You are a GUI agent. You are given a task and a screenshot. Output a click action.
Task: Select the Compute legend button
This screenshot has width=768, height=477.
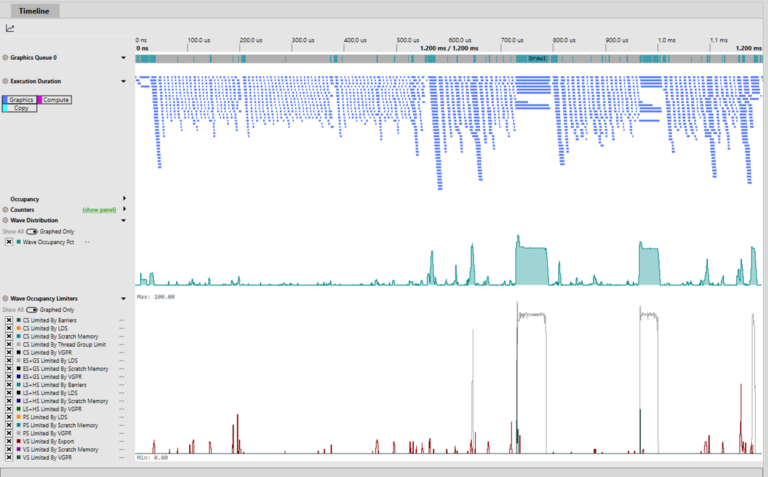click(x=54, y=99)
